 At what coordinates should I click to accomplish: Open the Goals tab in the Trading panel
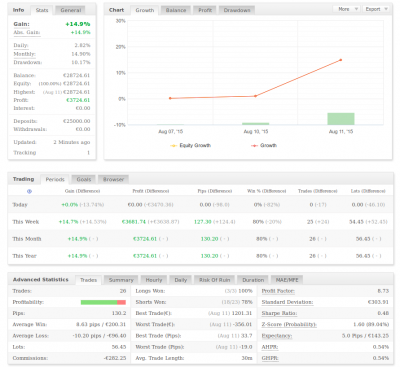84,179
